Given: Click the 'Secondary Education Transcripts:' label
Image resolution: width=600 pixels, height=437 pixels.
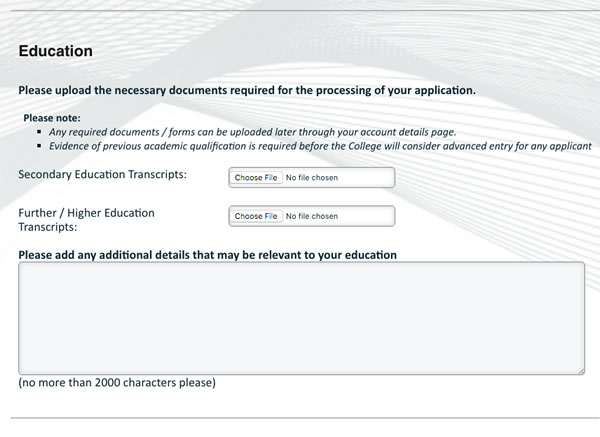Looking at the screenshot, I should coord(103,174).
